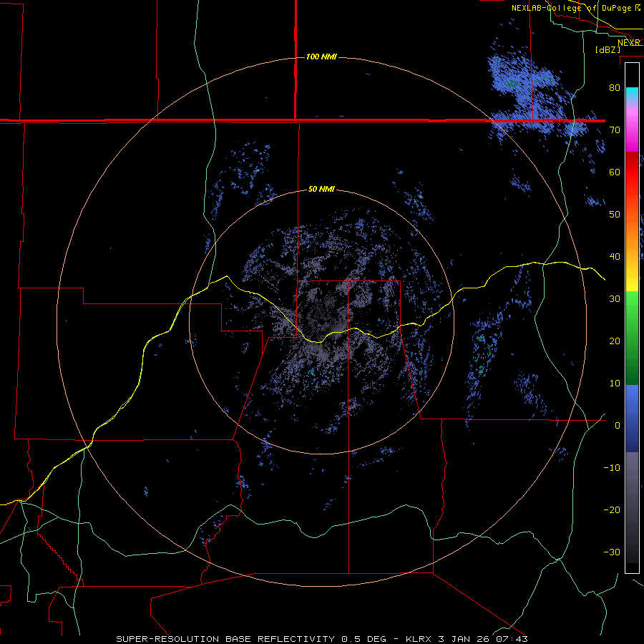Click the -20 value on dBZ scale
The width and height of the screenshot is (644, 644).
(612, 510)
